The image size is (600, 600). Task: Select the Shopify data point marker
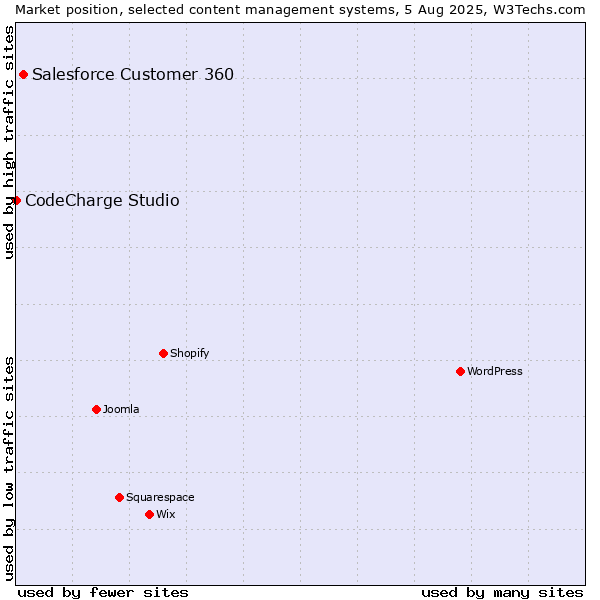pos(163,354)
